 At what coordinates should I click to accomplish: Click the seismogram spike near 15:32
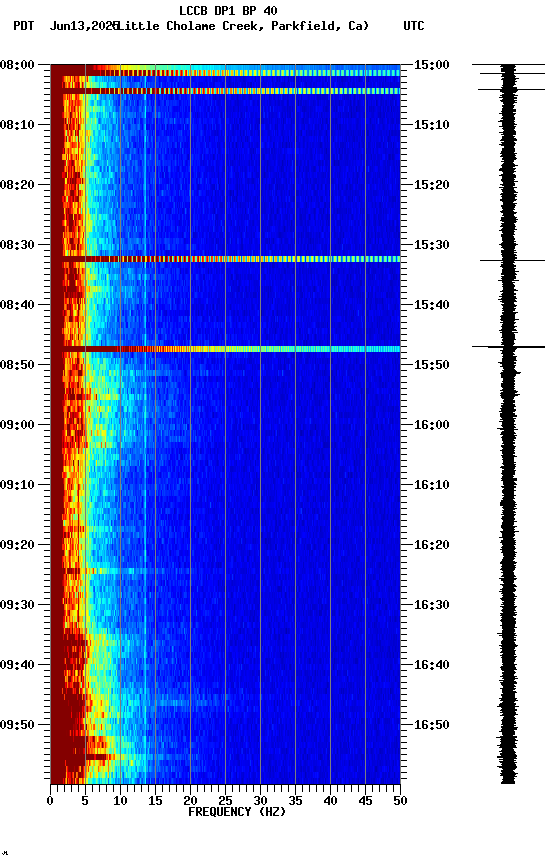tap(512, 260)
